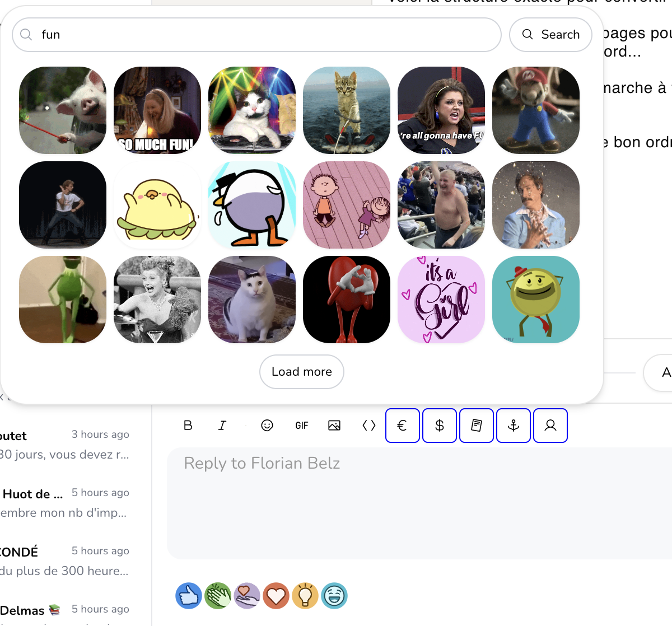Click the euro sign toolbar button
The width and height of the screenshot is (672, 626).
(x=403, y=426)
